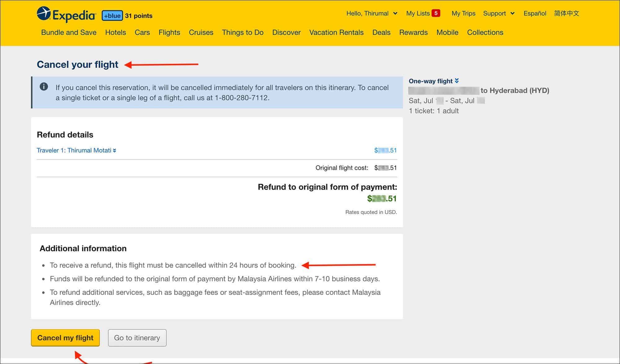Click the Go to itinerary button
The image size is (620, 364).
tap(137, 338)
